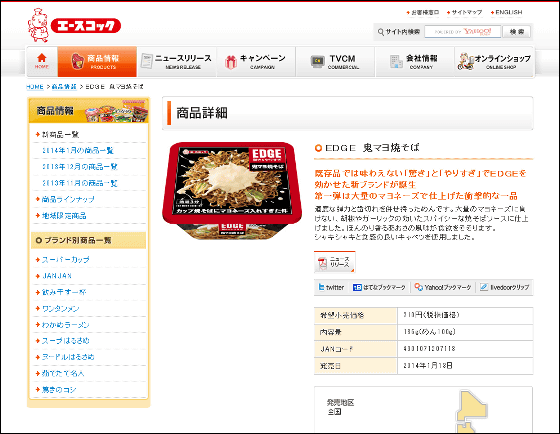Share the product via twitter icon
This screenshot has height=434, width=560.
coord(331,287)
